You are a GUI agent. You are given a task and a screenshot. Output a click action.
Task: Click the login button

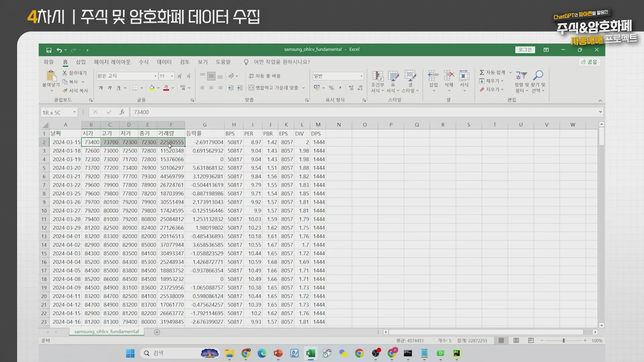(525, 50)
